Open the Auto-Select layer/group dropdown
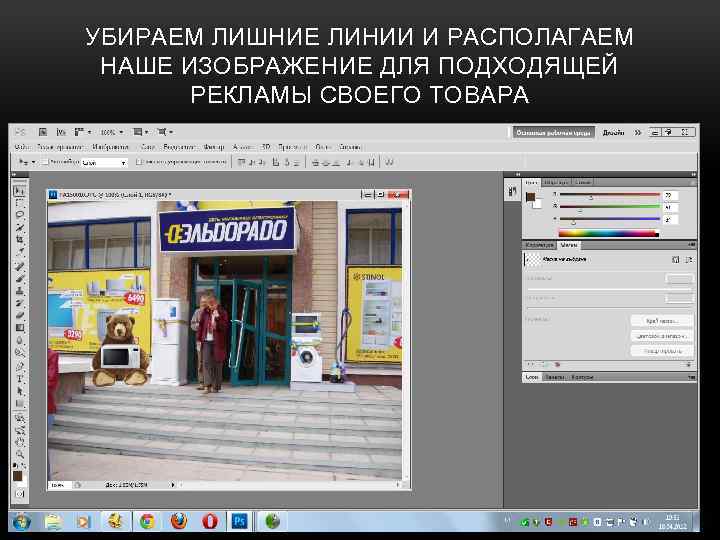The width and height of the screenshot is (720, 540). coord(104,163)
